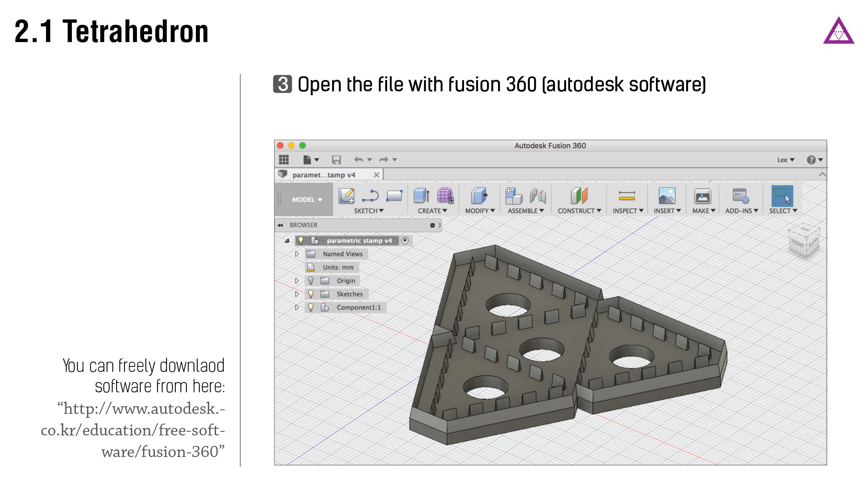Screen dimensions: 868x480
Task: Open the CREATE dropdown menu
Action: [x=432, y=211]
